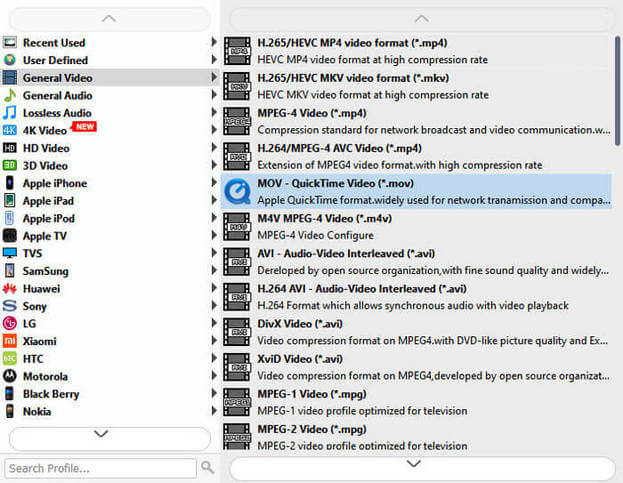Click the Huawei logo icon
The image size is (623, 483).
(x=10, y=288)
